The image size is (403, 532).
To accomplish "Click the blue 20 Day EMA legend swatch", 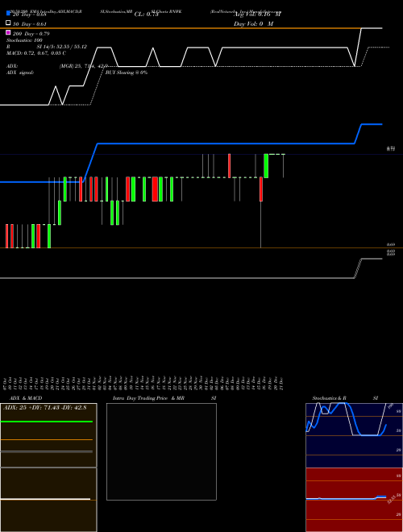I will 8,13.
